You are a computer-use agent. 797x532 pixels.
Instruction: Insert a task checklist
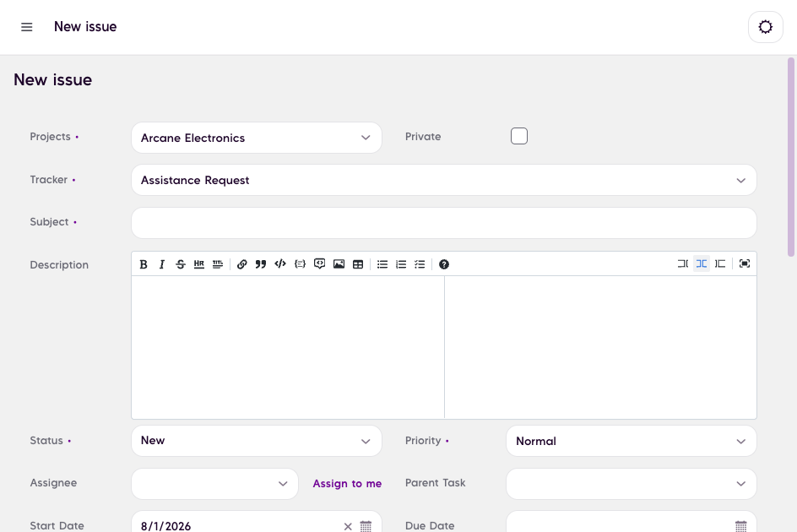[420, 264]
